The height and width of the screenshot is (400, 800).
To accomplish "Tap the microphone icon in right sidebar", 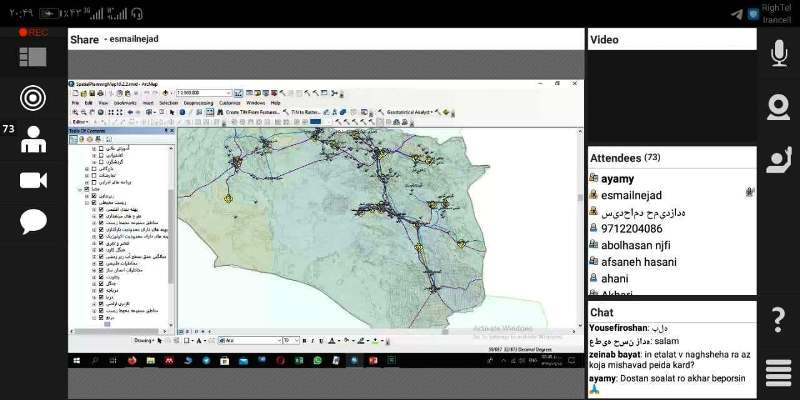I will pyautogui.click(x=777, y=54).
